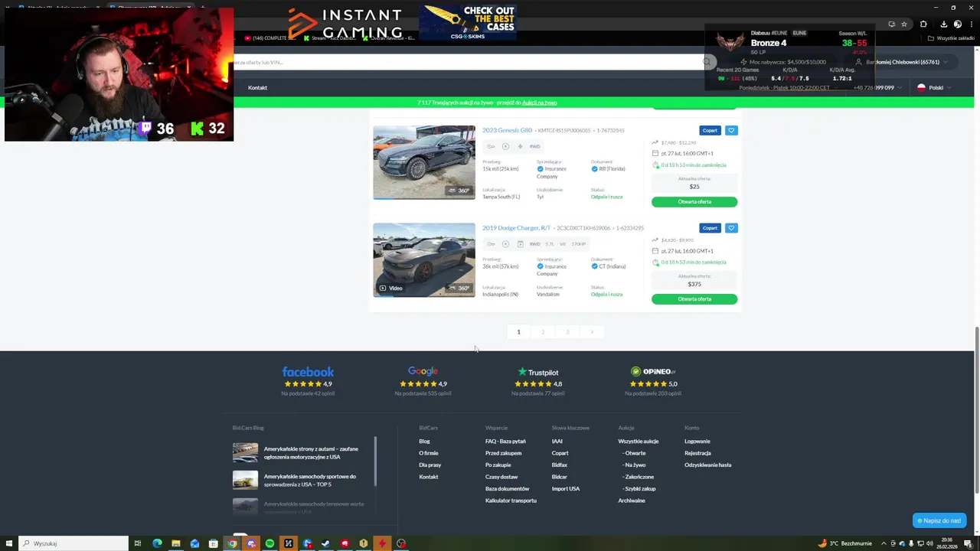Click Copart badge on Genesis G80 listing
980x551 pixels.
tap(710, 130)
